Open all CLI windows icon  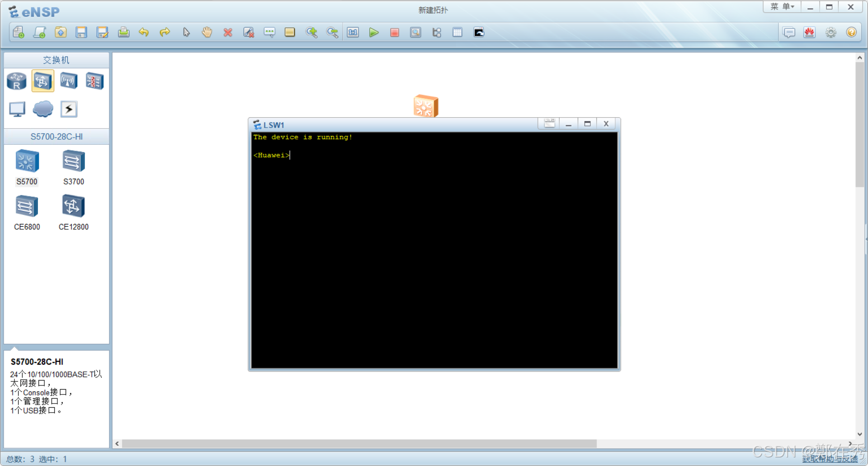click(479, 32)
